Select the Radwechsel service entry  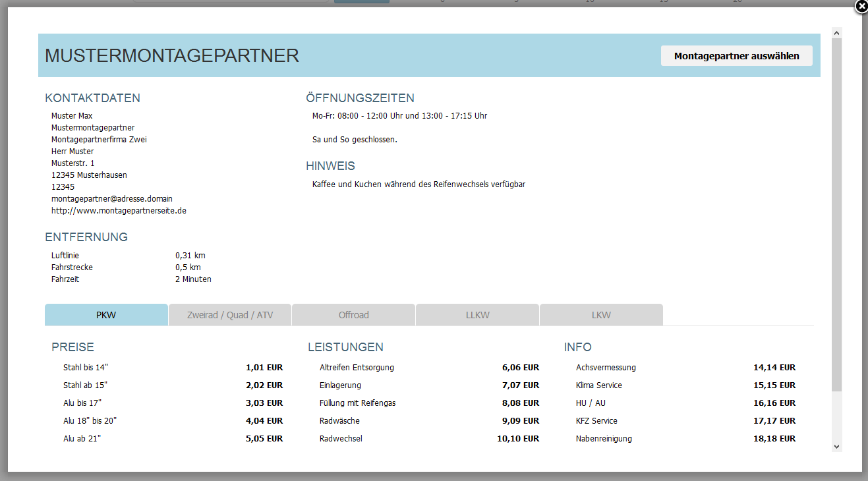tap(341, 438)
